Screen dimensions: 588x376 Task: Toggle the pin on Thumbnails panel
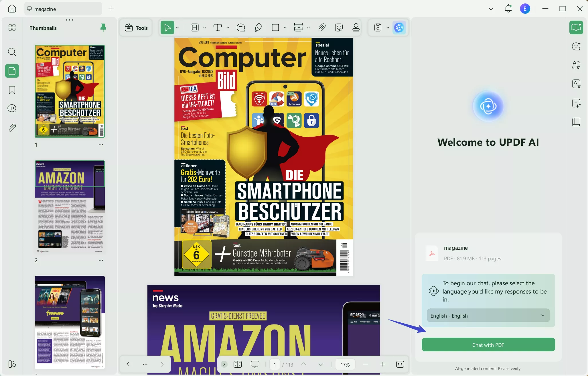click(x=103, y=27)
